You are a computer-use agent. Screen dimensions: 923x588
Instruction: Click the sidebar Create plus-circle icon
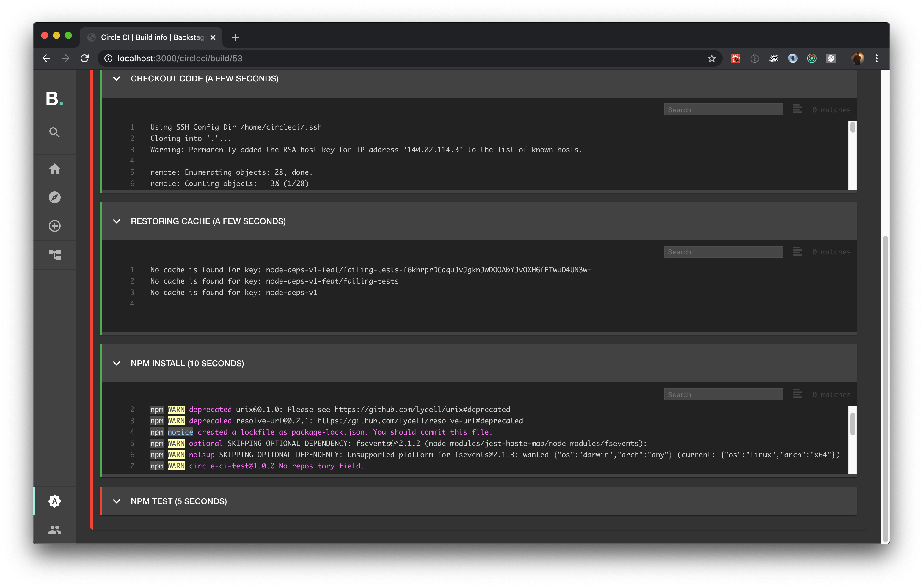54,226
